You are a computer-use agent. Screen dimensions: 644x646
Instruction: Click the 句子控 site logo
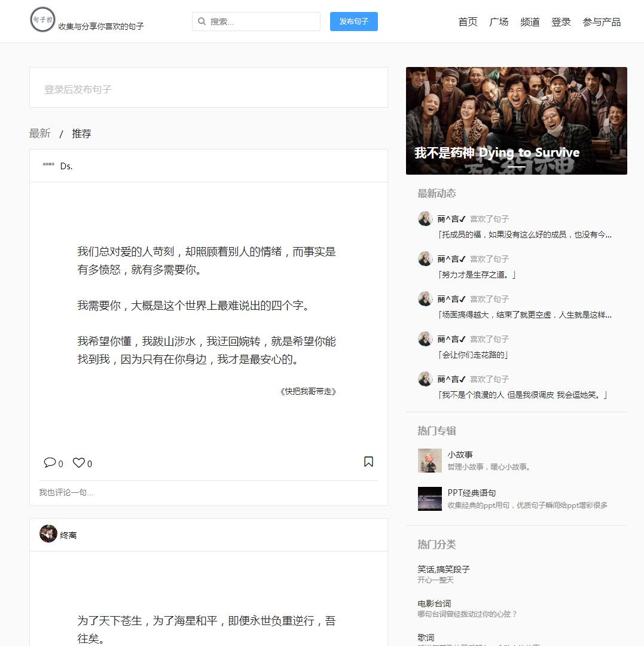[x=42, y=19]
